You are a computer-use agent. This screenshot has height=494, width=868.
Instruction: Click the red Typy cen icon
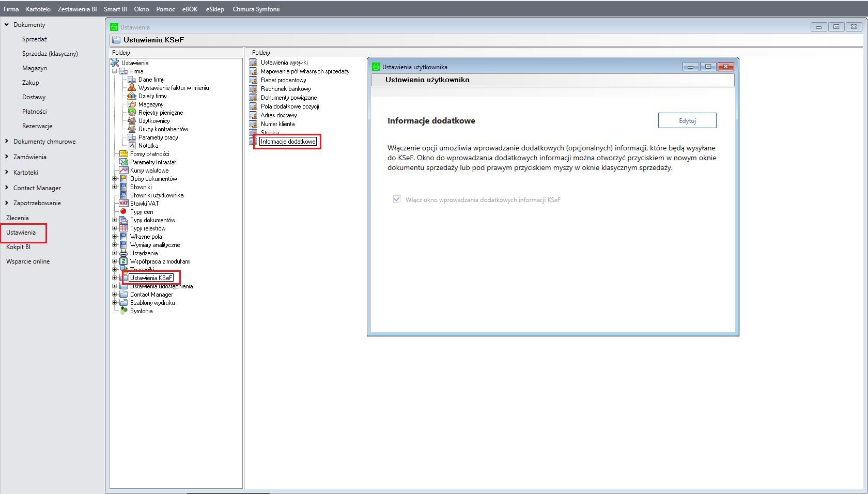[x=123, y=212]
